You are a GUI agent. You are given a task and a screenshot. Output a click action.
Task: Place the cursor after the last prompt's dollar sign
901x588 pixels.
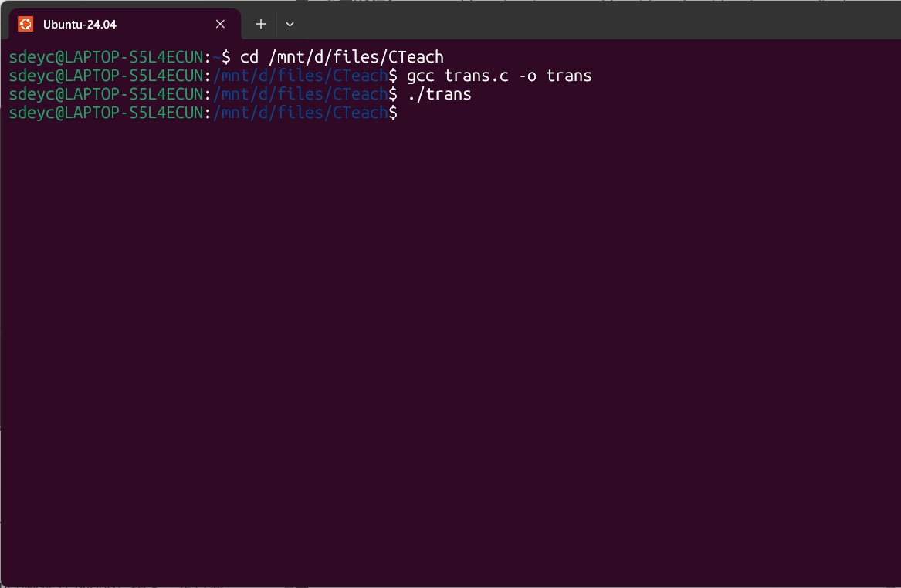(x=402, y=113)
